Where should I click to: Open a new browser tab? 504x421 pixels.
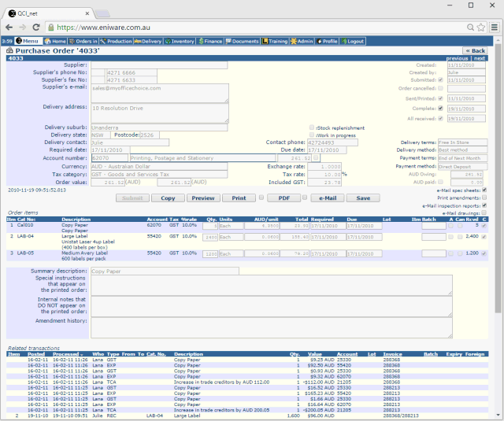102,13
